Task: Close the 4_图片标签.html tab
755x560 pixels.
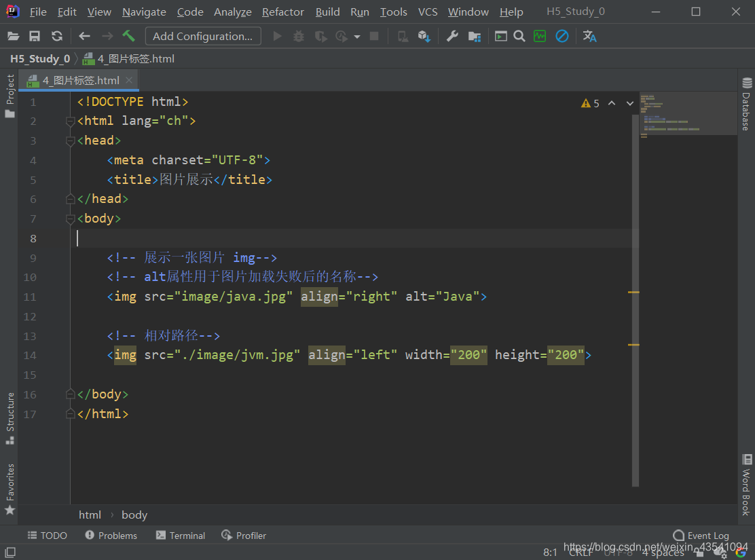Action: pos(129,80)
